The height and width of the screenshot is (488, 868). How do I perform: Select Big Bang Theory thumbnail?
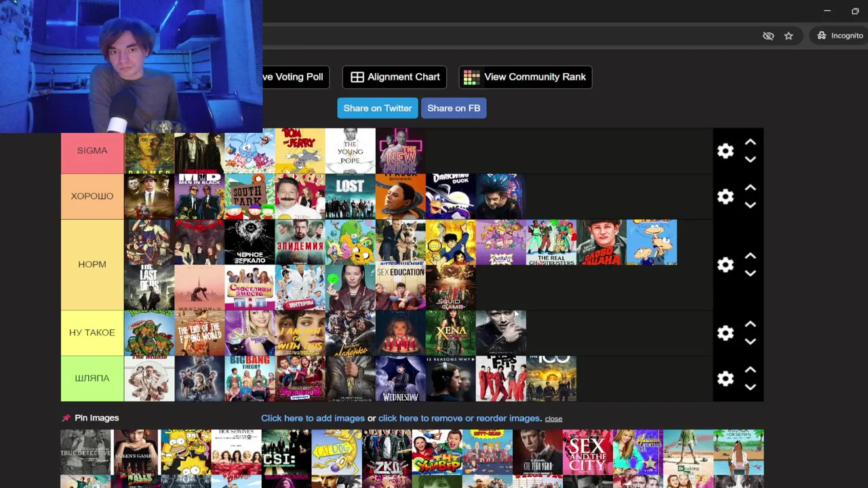tap(250, 378)
